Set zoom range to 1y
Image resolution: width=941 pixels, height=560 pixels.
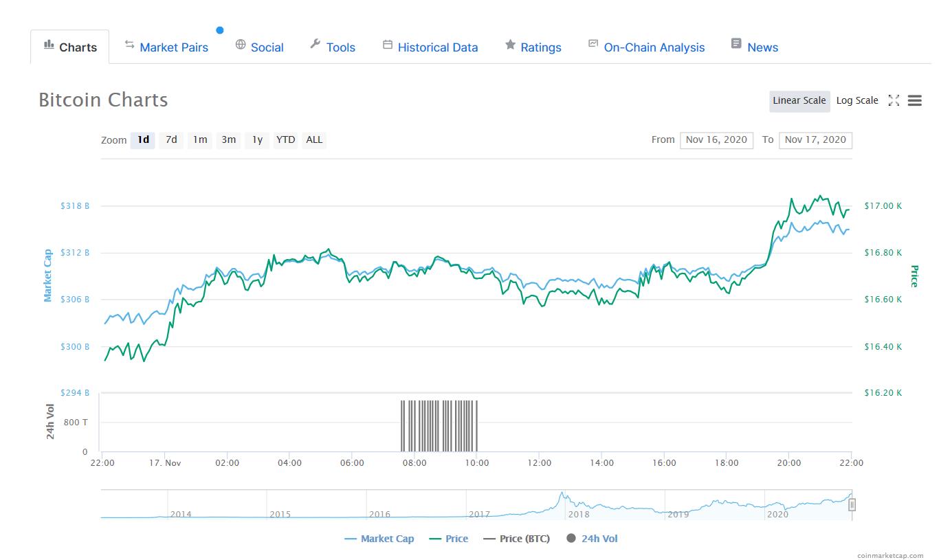pos(257,139)
